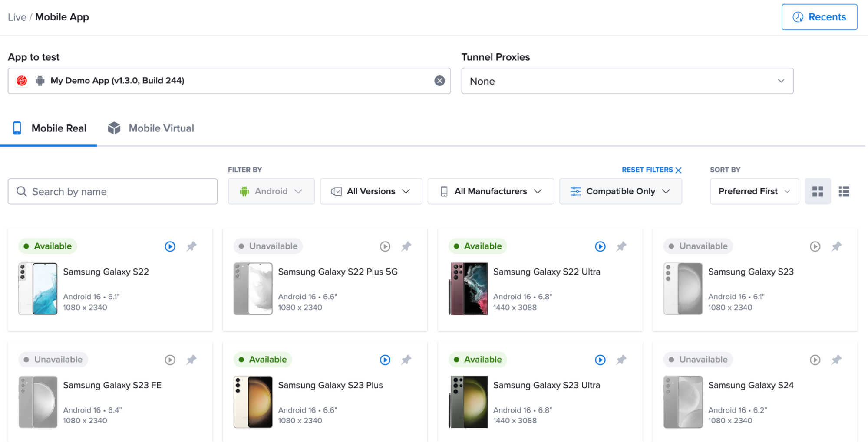Image resolution: width=868 pixels, height=442 pixels.
Task: Select the Mobile Real tab
Action: pos(49,128)
